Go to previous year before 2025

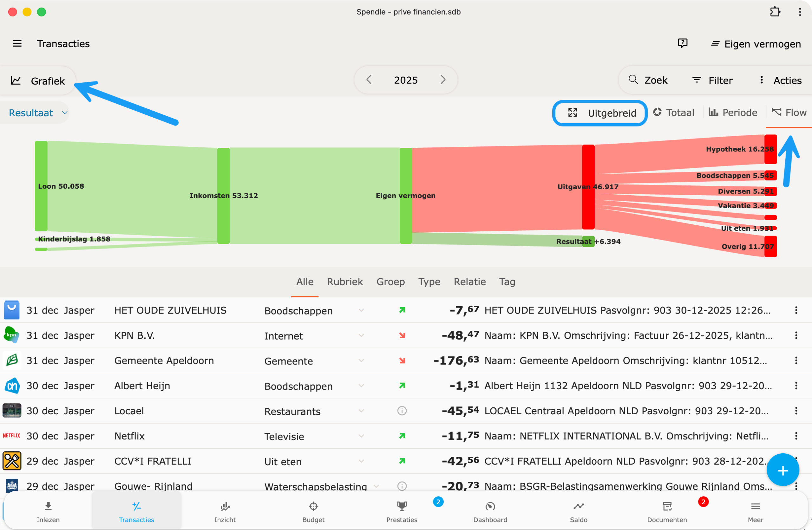coord(369,80)
